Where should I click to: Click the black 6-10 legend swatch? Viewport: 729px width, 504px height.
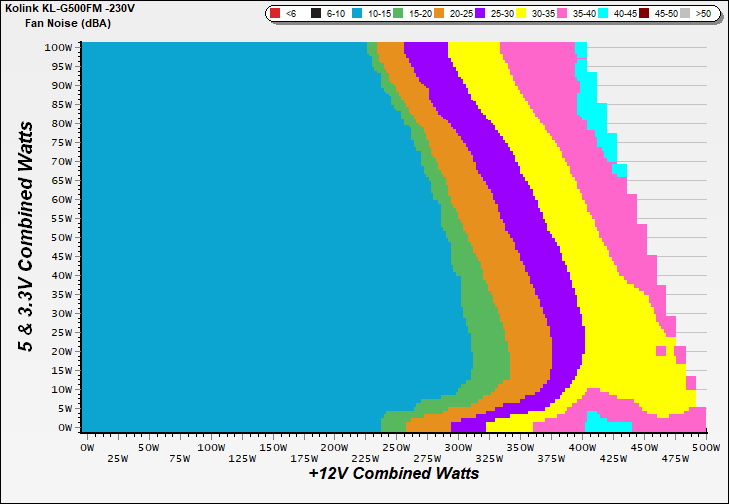(x=315, y=13)
